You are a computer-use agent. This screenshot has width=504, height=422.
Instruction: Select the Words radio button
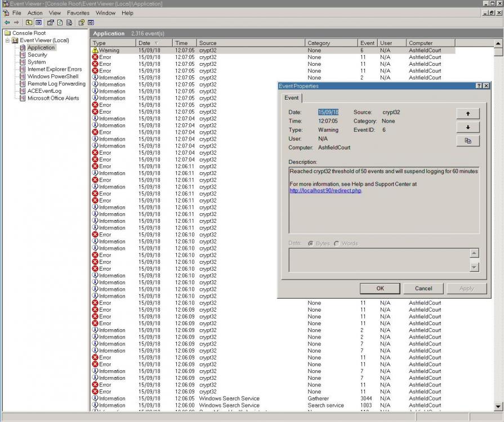click(337, 244)
